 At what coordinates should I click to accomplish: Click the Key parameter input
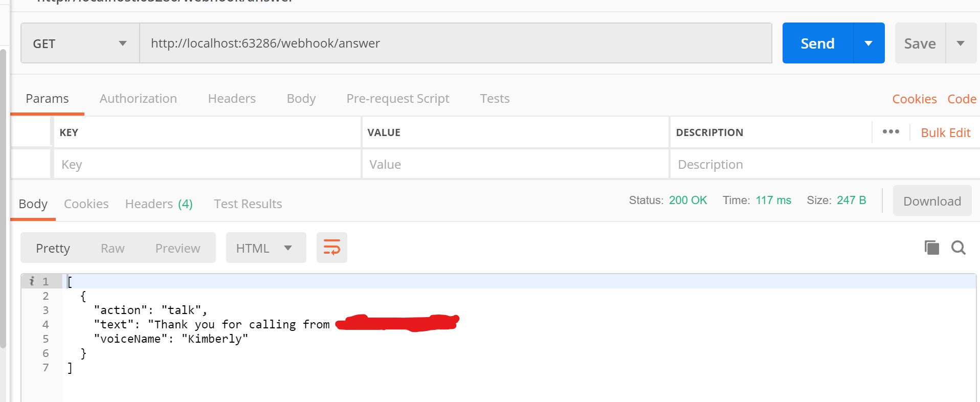pyautogui.click(x=207, y=165)
